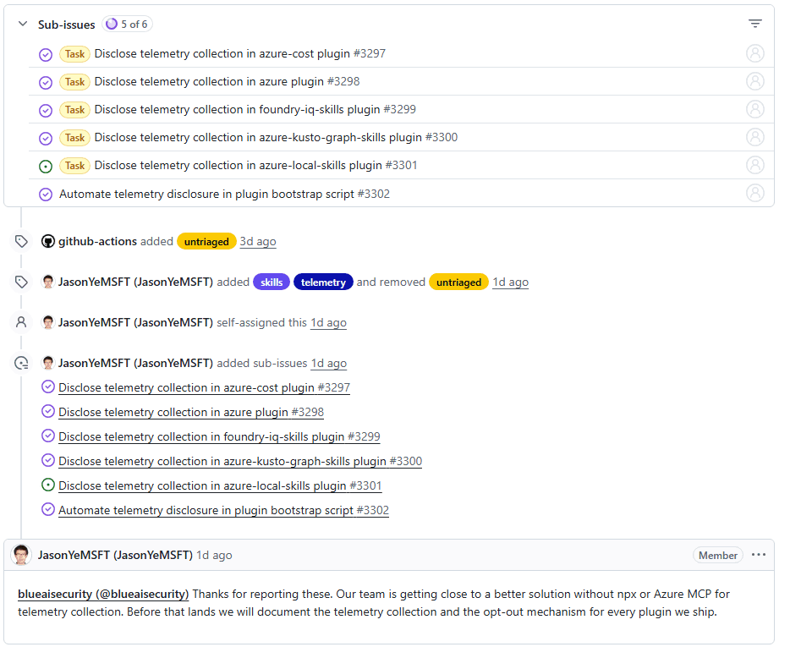The image size is (812, 647).
Task: Open timeline link Automate telemetry disclosure #3302
Action: 223,510
